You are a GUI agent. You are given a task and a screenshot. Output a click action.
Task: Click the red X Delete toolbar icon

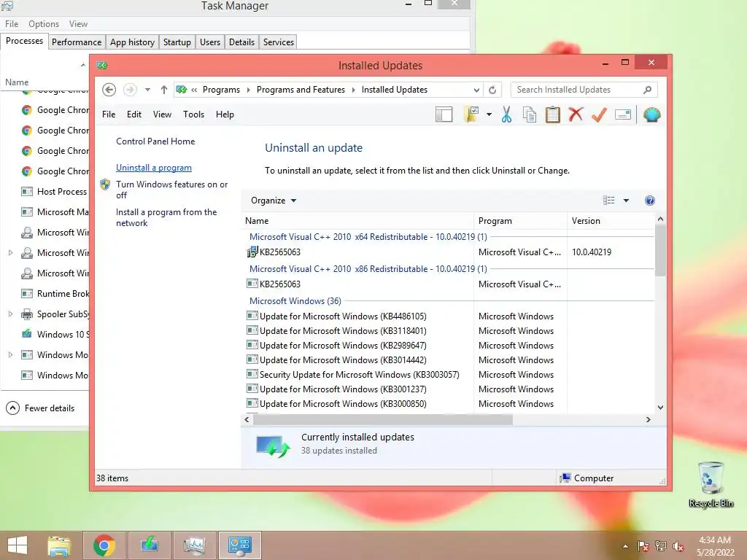click(576, 114)
